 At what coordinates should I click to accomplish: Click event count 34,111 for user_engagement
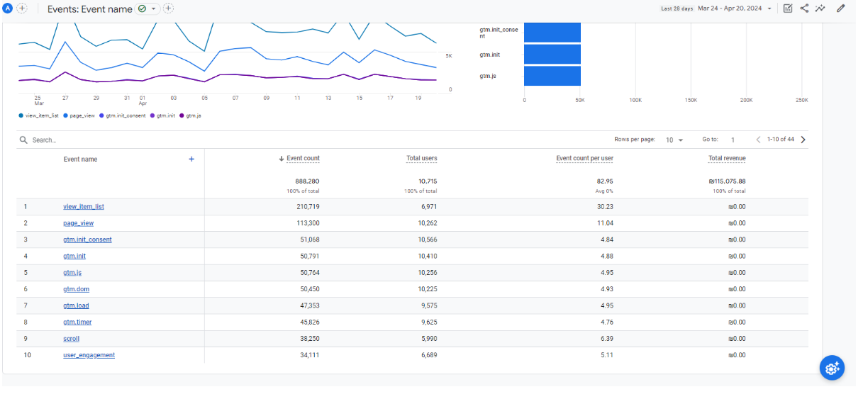[310, 355]
